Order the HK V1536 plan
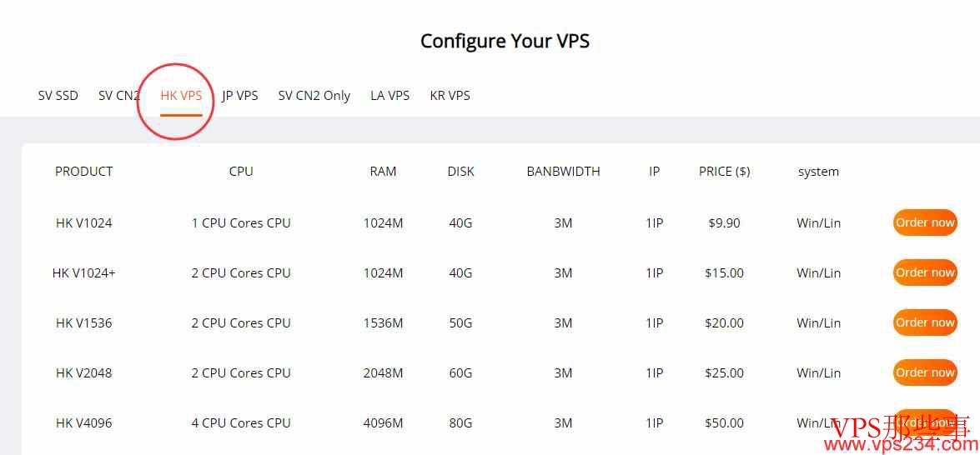Viewport: 980px width, 455px height. (x=925, y=322)
